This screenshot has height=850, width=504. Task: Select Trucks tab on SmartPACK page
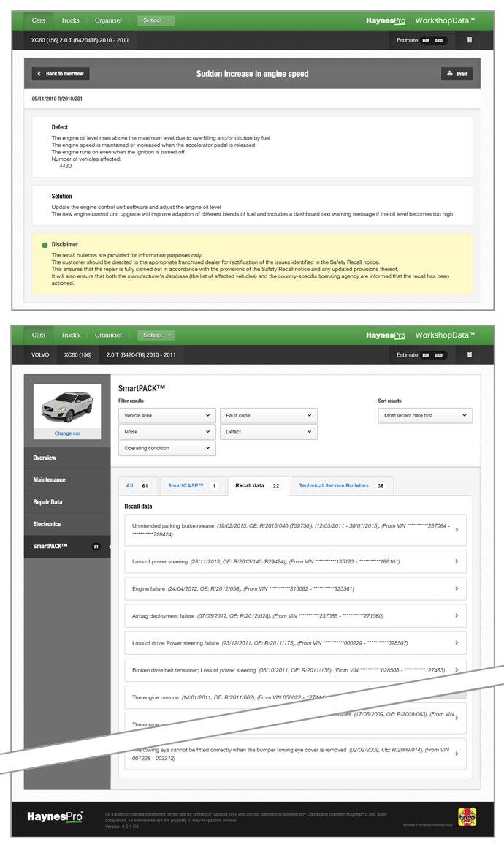point(70,335)
